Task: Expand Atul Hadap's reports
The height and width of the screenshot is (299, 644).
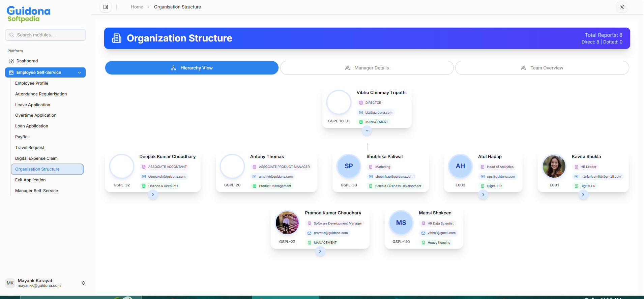Action: pos(483,195)
